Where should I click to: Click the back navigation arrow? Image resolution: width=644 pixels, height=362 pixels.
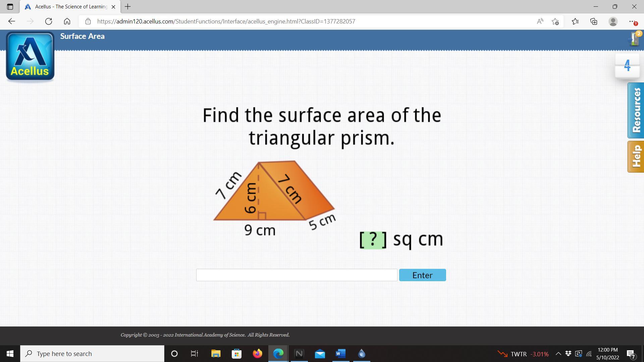(12, 21)
